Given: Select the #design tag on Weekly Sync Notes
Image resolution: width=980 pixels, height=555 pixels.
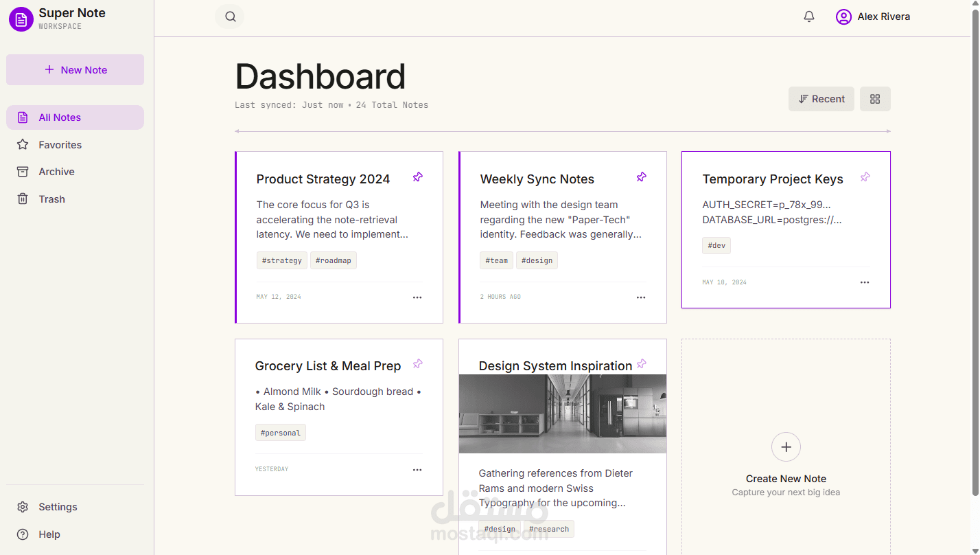Looking at the screenshot, I should 537,260.
